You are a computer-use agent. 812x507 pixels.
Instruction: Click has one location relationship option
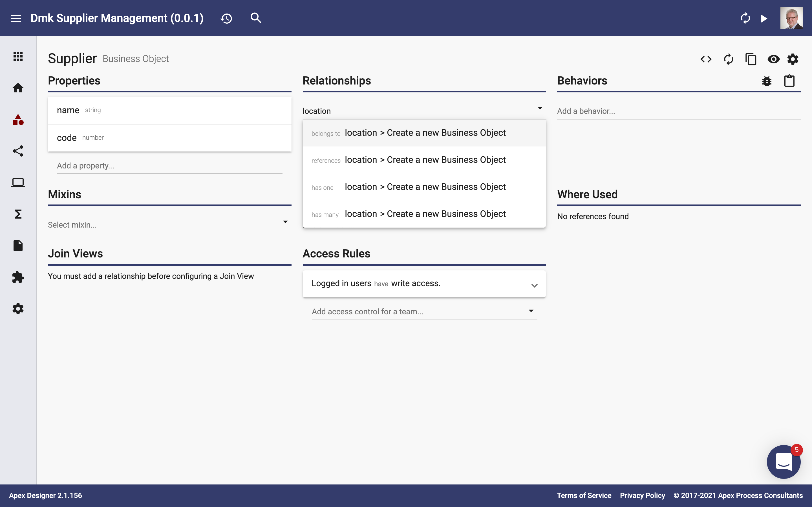(425, 186)
